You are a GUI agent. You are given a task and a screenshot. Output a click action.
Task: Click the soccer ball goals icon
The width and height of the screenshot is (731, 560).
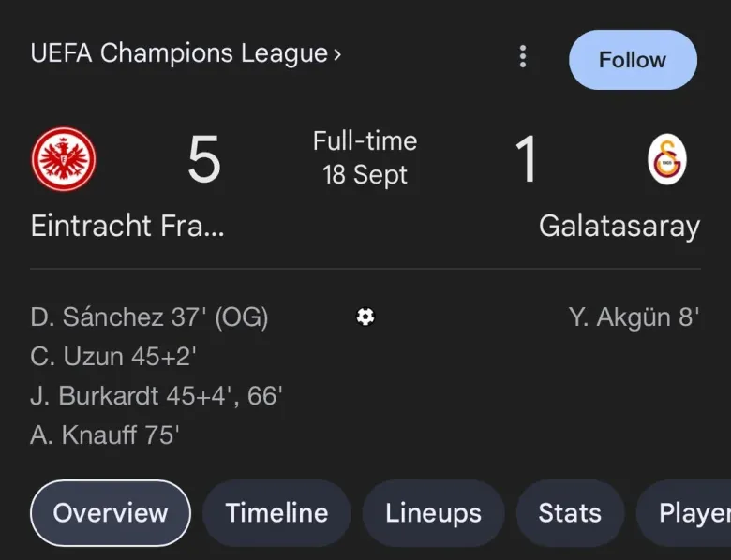365,317
